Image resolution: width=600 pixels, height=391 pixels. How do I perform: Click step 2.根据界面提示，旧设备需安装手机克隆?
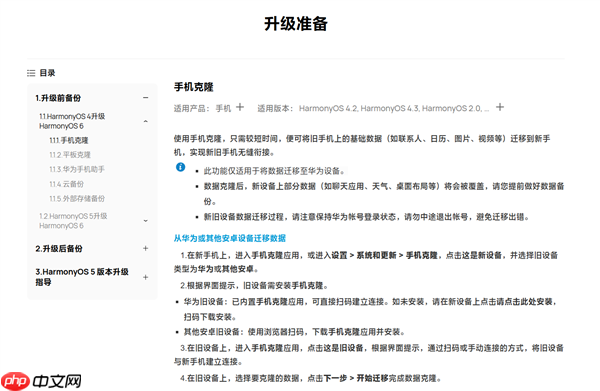(x=254, y=286)
